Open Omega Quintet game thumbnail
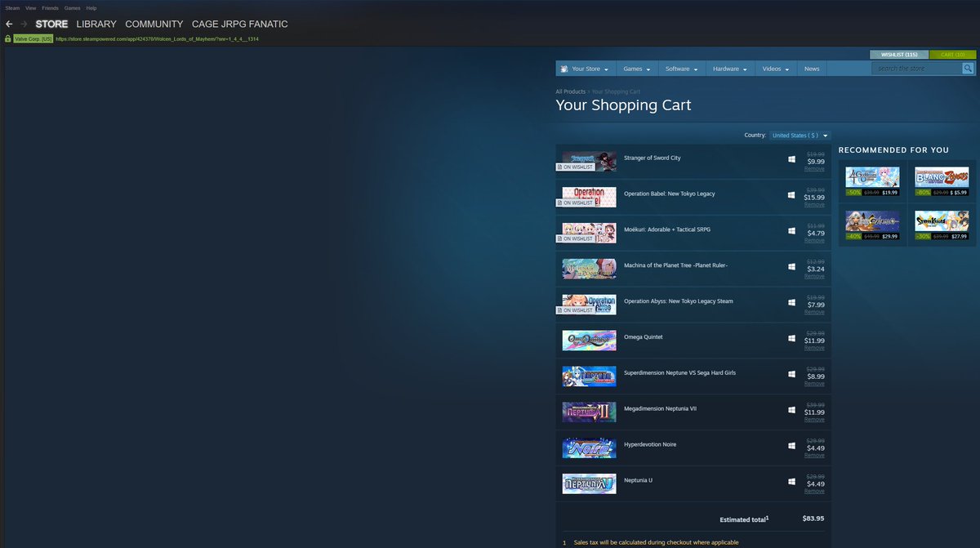980x548 pixels. [589, 340]
